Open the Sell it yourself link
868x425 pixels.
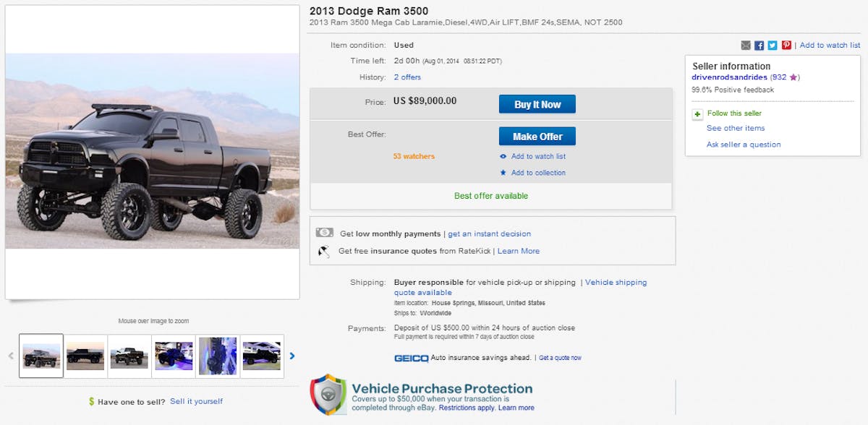(196, 401)
